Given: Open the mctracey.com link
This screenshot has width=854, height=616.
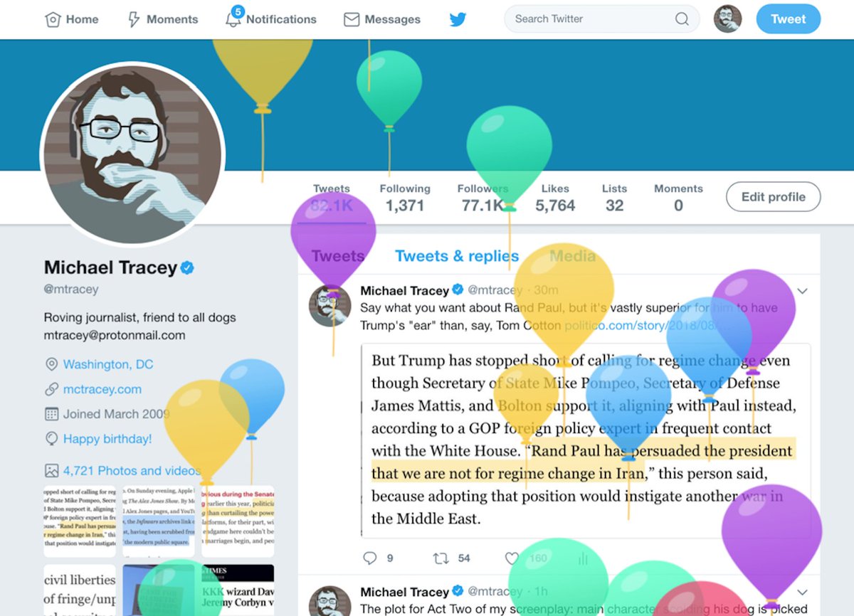Looking at the screenshot, I should (x=102, y=389).
